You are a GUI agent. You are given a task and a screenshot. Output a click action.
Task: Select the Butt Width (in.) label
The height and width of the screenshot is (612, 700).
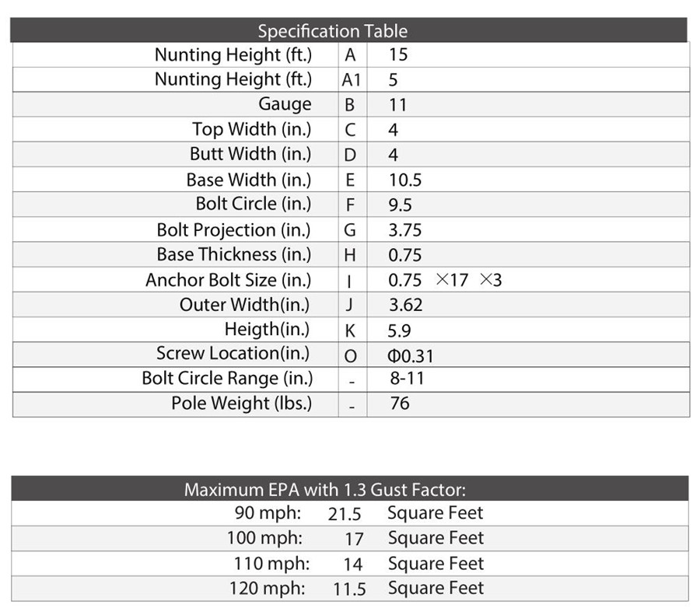pos(250,154)
